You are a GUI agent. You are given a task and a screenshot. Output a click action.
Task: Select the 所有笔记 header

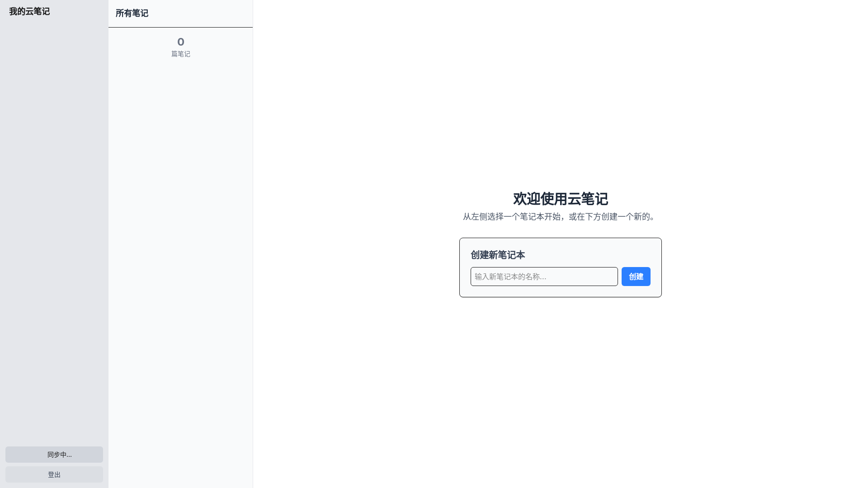point(132,13)
